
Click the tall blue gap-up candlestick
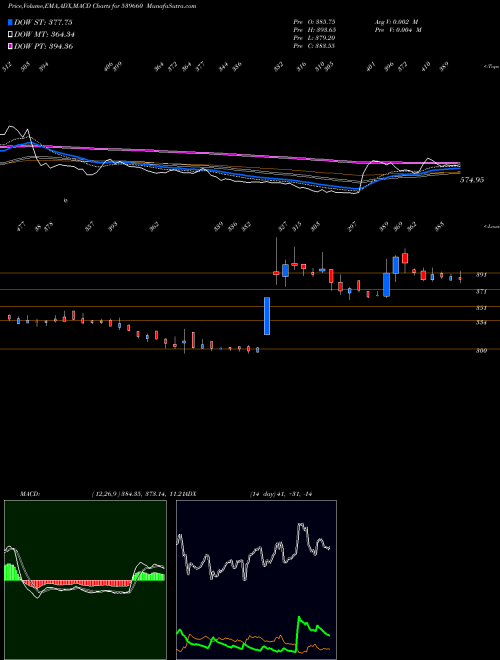(x=267, y=316)
